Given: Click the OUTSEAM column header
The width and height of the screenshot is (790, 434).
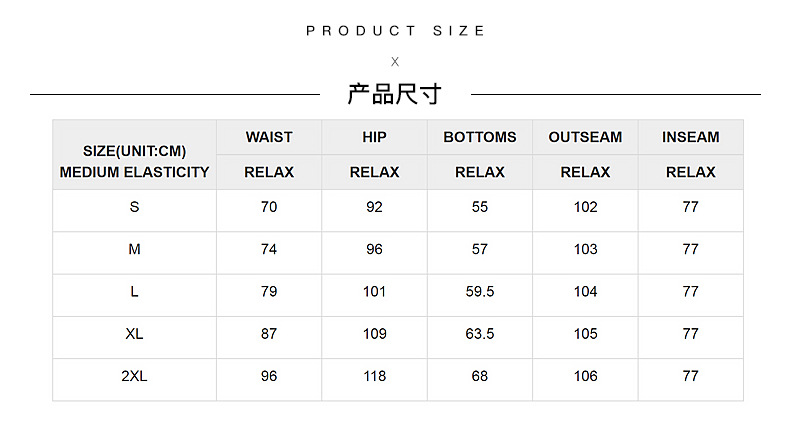Looking at the screenshot, I should [585, 137].
